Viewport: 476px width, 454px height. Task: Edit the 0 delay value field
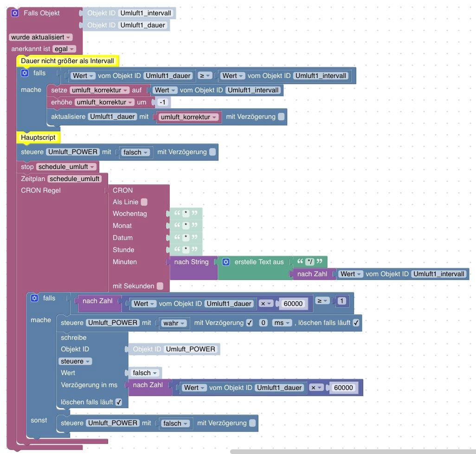click(263, 323)
